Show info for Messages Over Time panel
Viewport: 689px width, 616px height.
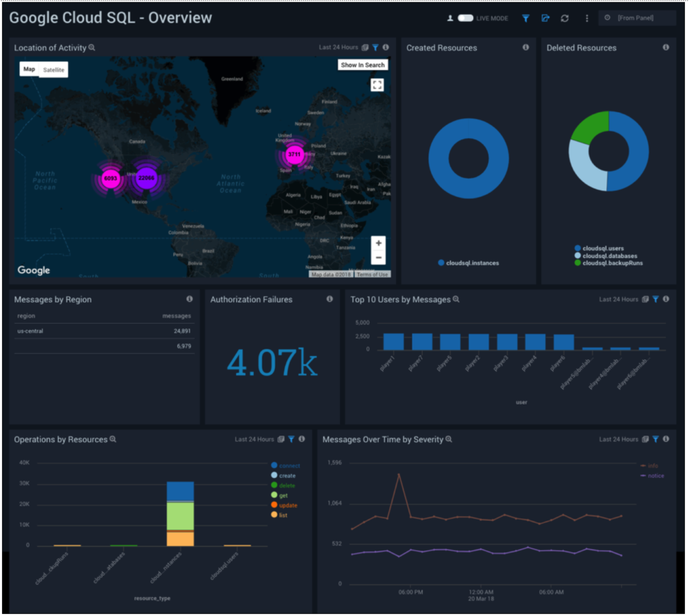[665, 439]
